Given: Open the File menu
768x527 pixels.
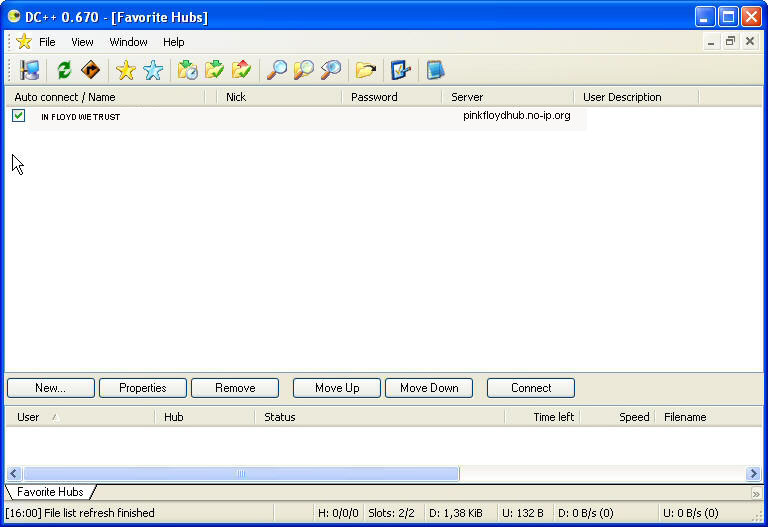Looking at the screenshot, I should pyautogui.click(x=47, y=42).
